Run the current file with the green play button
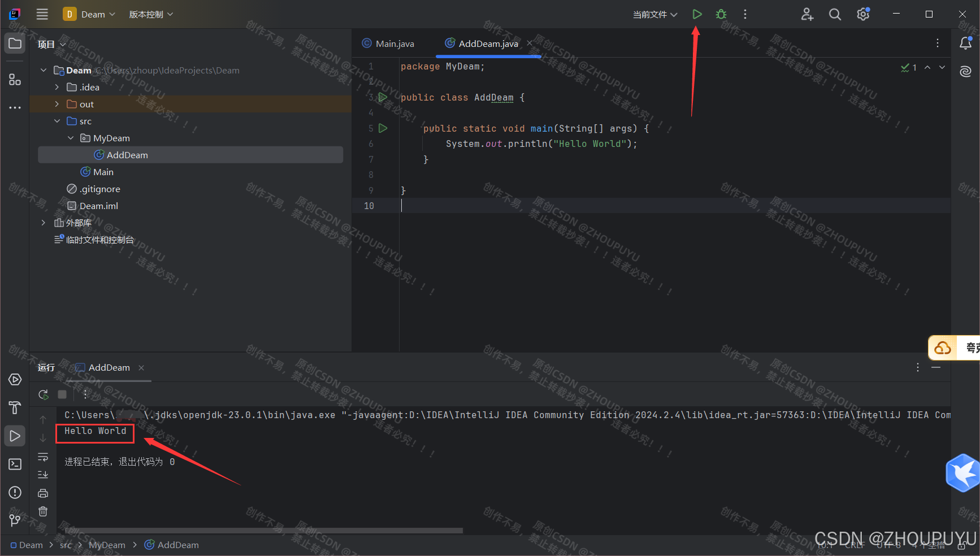The width and height of the screenshot is (980, 556). coord(697,14)
